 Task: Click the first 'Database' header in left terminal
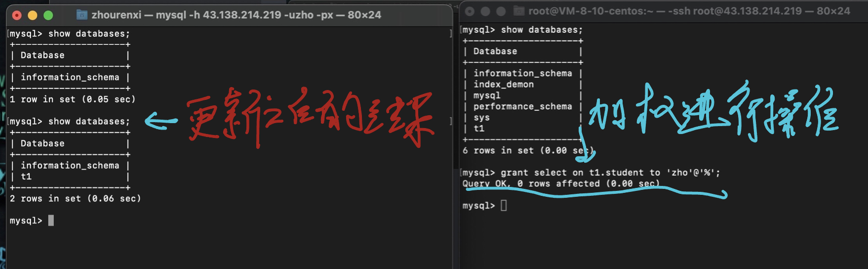point(42,55)
